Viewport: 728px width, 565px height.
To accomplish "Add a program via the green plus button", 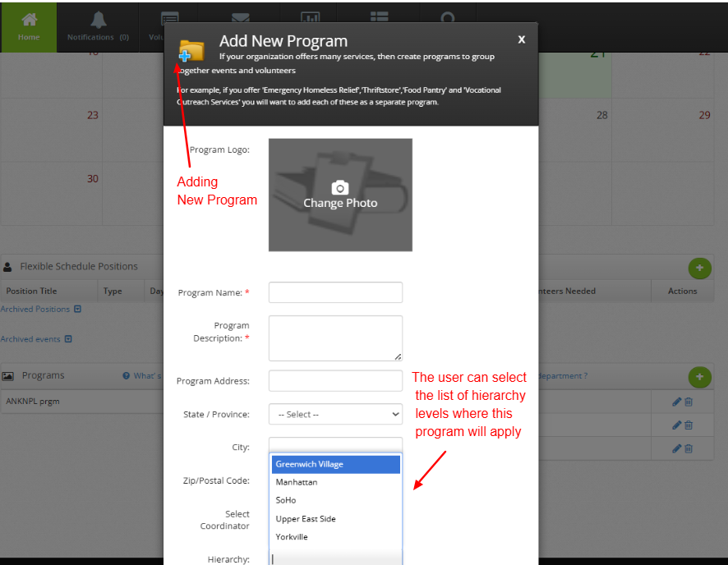I will click(699, 377).
